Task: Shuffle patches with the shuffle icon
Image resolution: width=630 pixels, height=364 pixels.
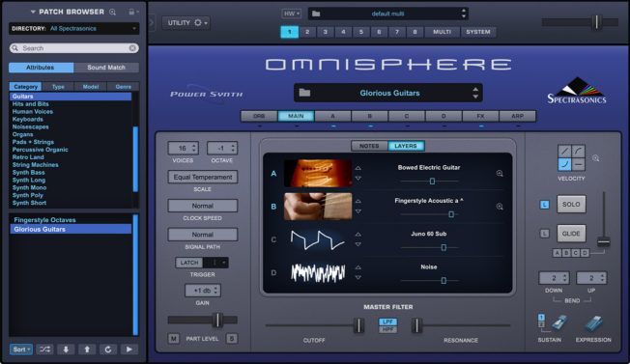Action: click(x=44, y=350)
